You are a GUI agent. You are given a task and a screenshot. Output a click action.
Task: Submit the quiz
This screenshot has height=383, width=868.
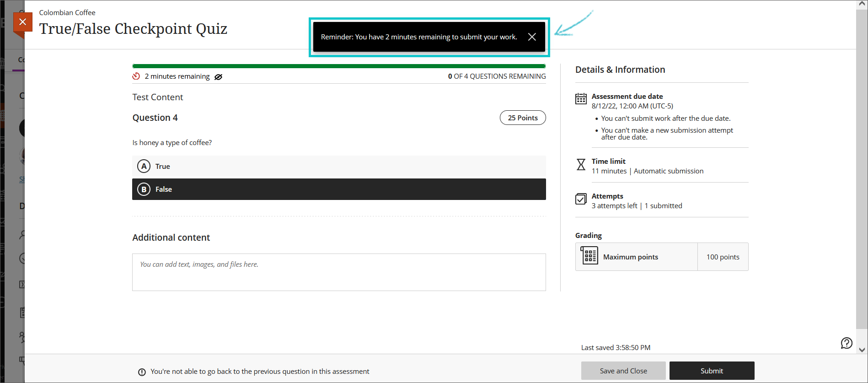click(x=711, y=371)
